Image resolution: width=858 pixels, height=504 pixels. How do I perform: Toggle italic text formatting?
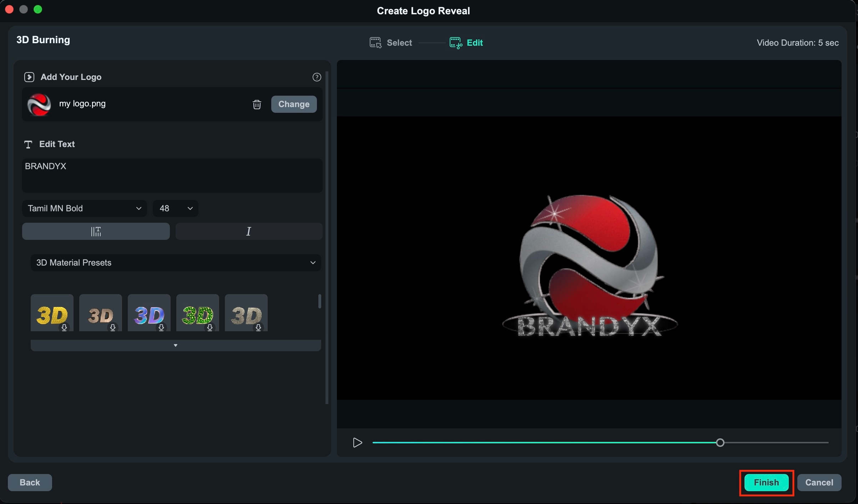249,231
